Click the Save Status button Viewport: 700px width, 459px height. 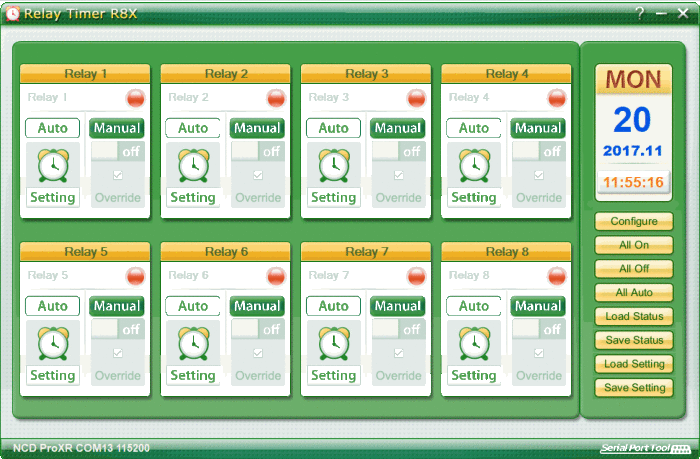[x=634, y=340]
